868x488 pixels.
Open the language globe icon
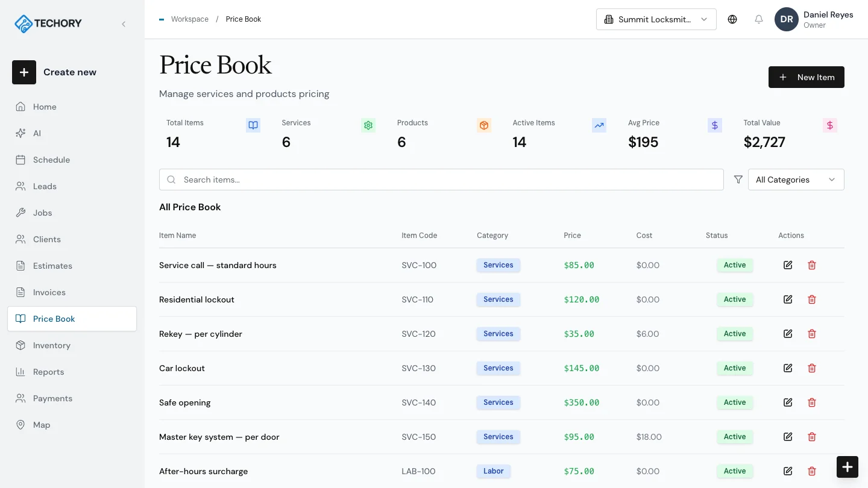[x=732, y=19]
